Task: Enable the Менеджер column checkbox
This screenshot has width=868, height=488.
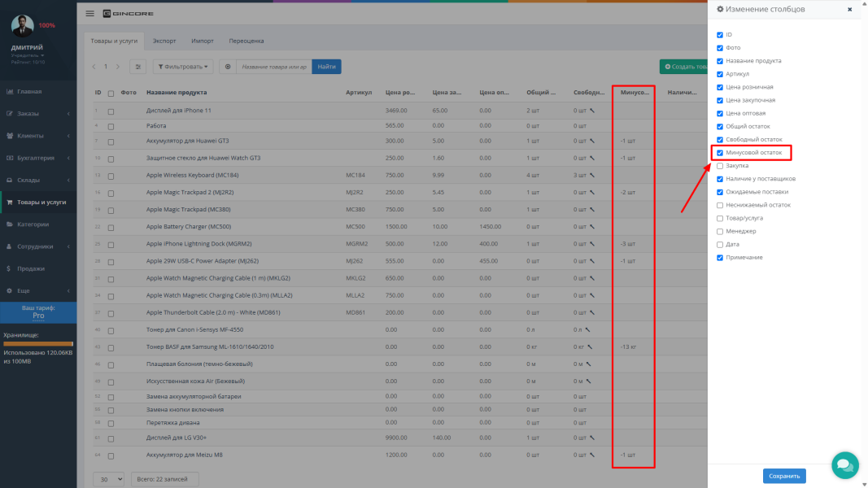Action: [x=720, y=231]
